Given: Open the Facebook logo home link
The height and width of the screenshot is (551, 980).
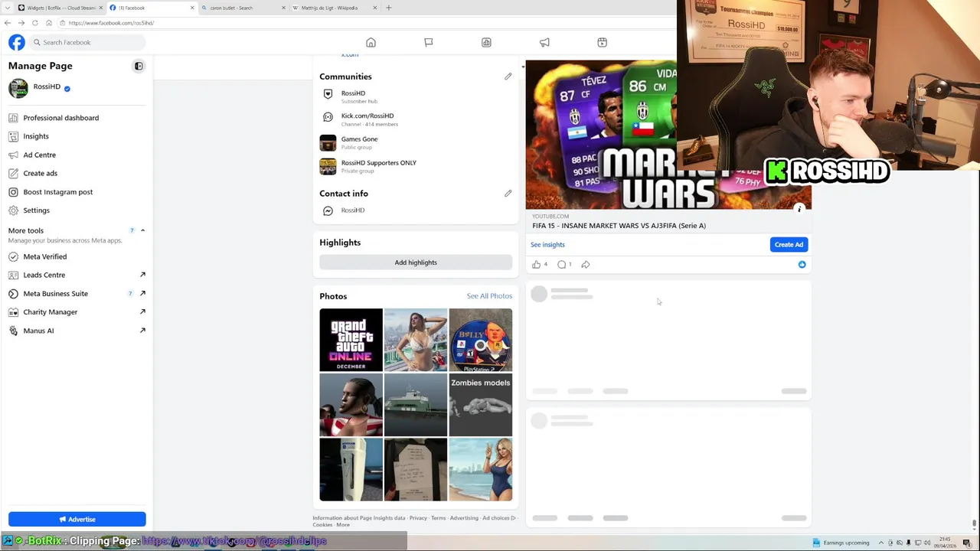Looking at the screenshot, I should (x=16, y=42).
